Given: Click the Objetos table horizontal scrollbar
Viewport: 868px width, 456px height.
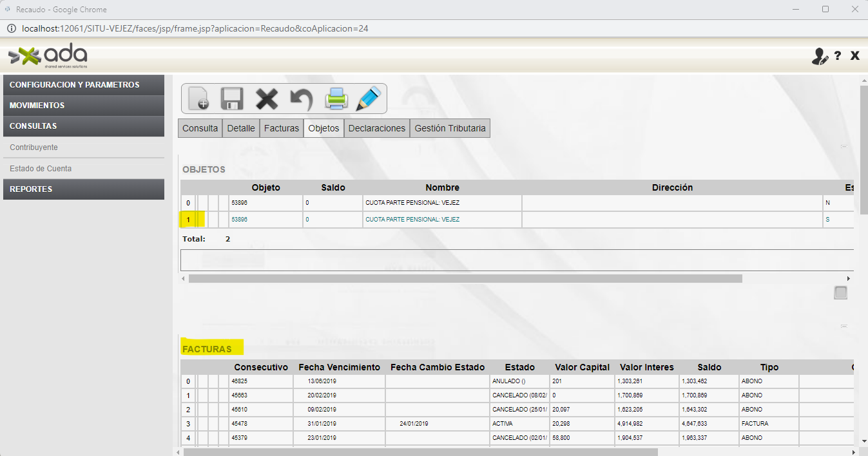Looking at the screenshot, I should pyautogui.click(x=465, y=279).
